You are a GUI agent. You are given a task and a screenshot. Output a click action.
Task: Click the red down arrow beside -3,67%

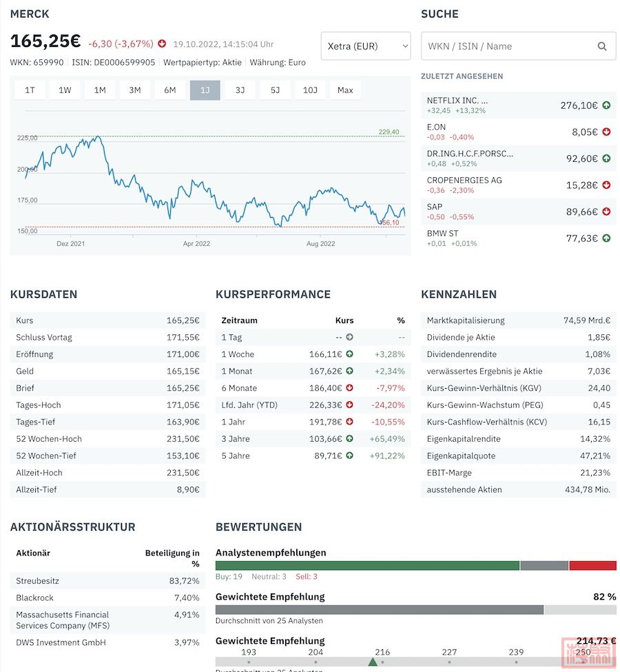[161, 43]
